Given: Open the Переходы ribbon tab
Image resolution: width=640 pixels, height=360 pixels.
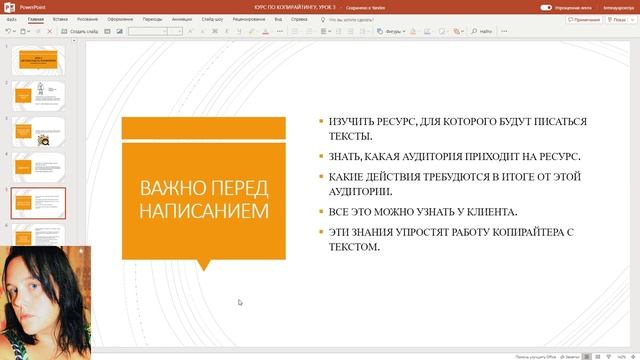Looking at the screenshot, I should (x=152, y=19).
